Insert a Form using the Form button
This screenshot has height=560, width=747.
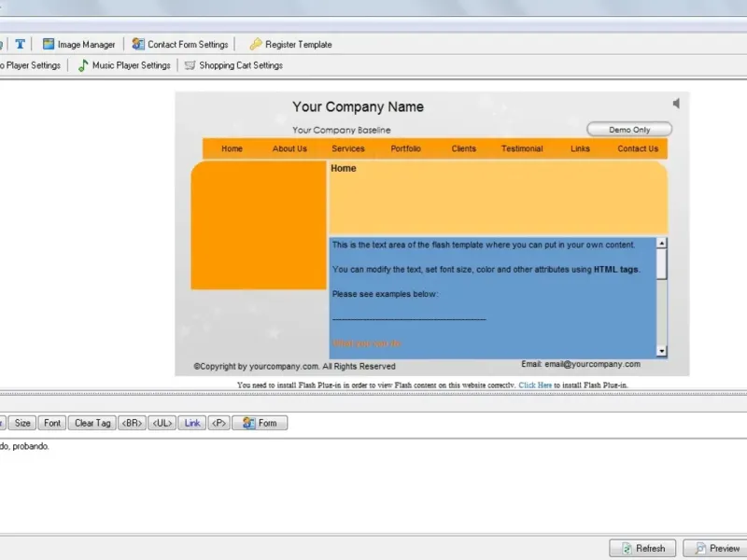(260, 423)
